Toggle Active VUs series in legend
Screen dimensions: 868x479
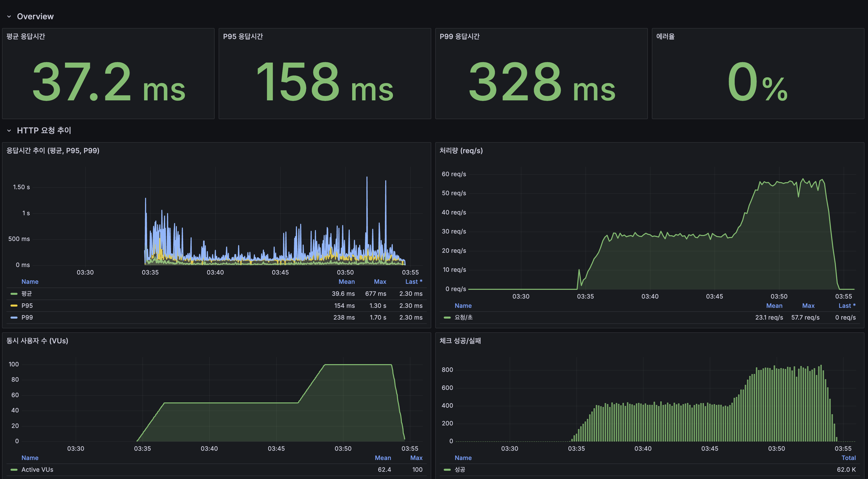click(37, 469)
